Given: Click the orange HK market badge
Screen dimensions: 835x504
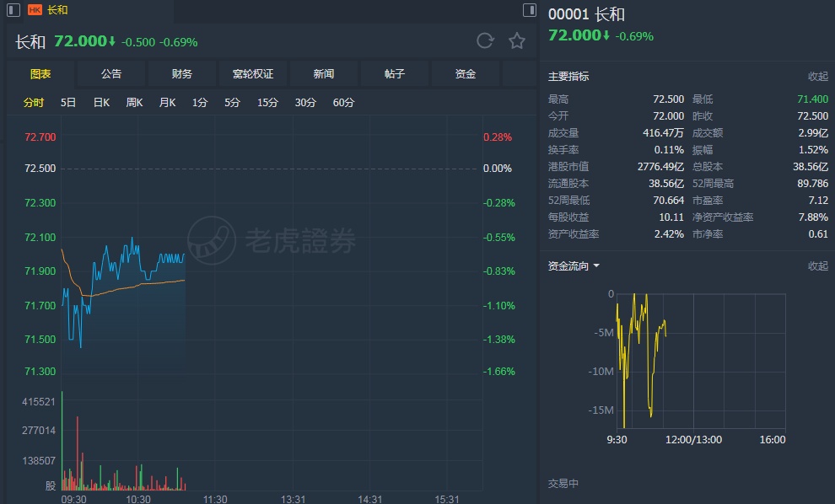Looking at the screenshot, I should [x=35, y=9].
